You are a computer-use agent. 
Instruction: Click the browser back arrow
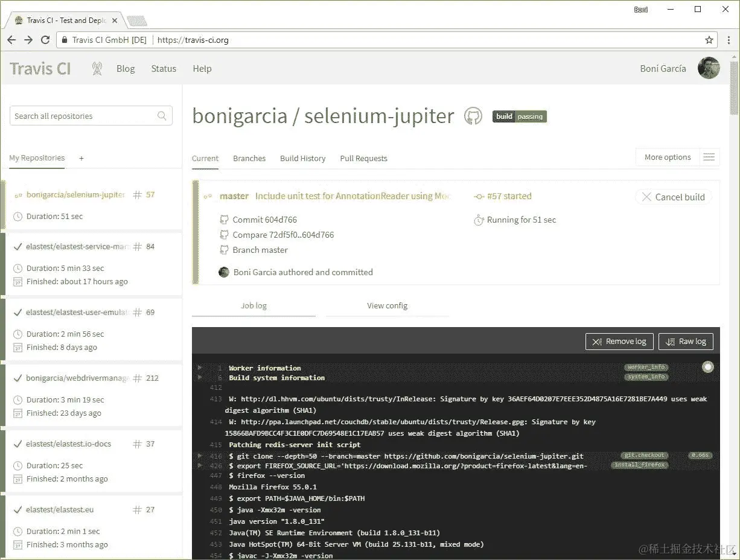[11, 40]
